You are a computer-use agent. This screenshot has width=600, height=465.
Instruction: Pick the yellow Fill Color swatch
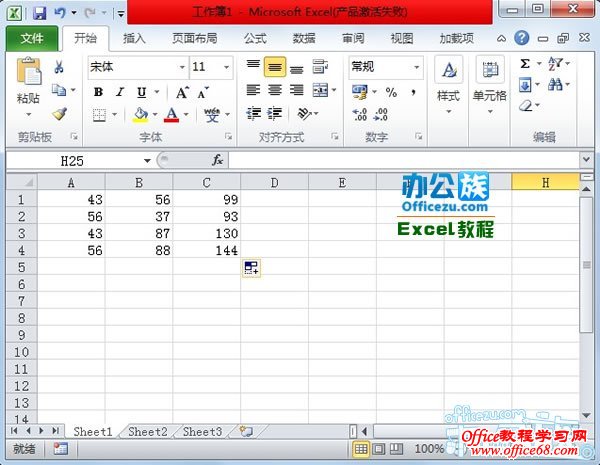tap(140, 114)
